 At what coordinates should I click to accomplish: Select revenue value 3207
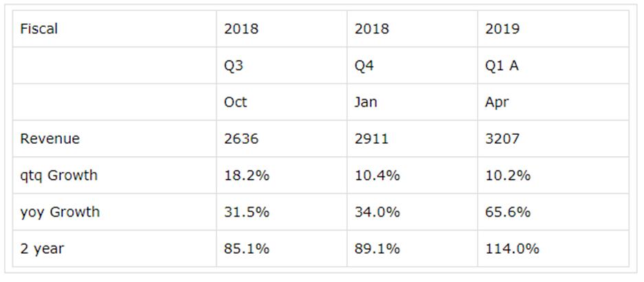tap(502, 139)
